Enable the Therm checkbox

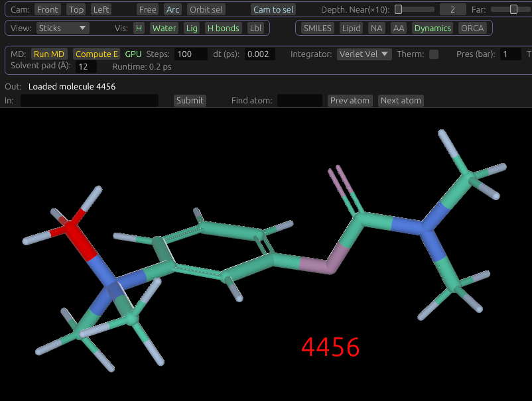[x=434, y=54]
